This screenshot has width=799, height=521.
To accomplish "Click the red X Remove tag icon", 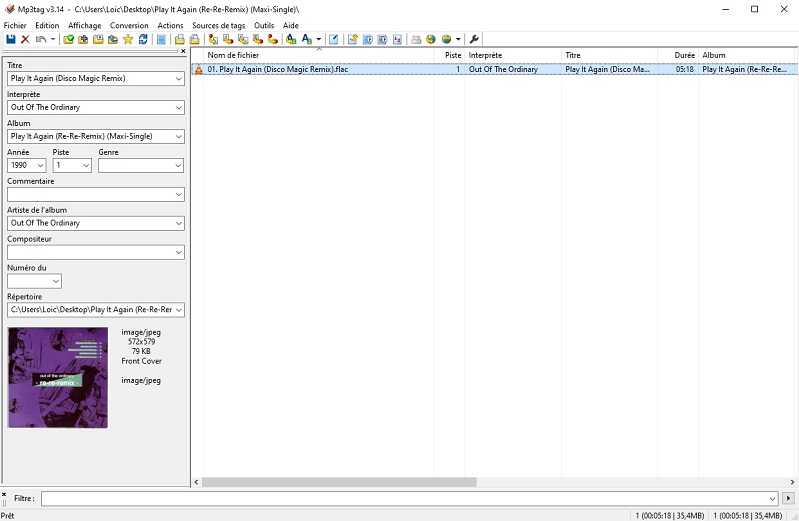I will click(25, 40).
